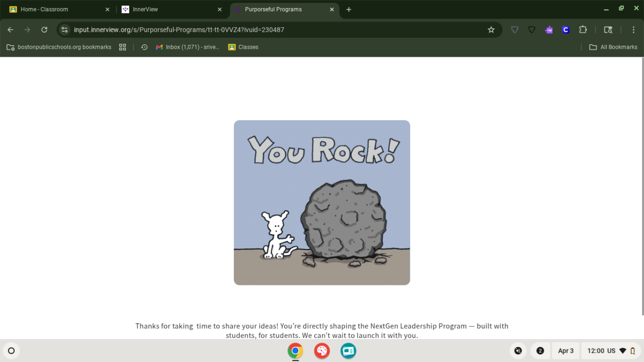Click the history clock bookmark icon
Viewport: 644px width, 362px height.
144,47
